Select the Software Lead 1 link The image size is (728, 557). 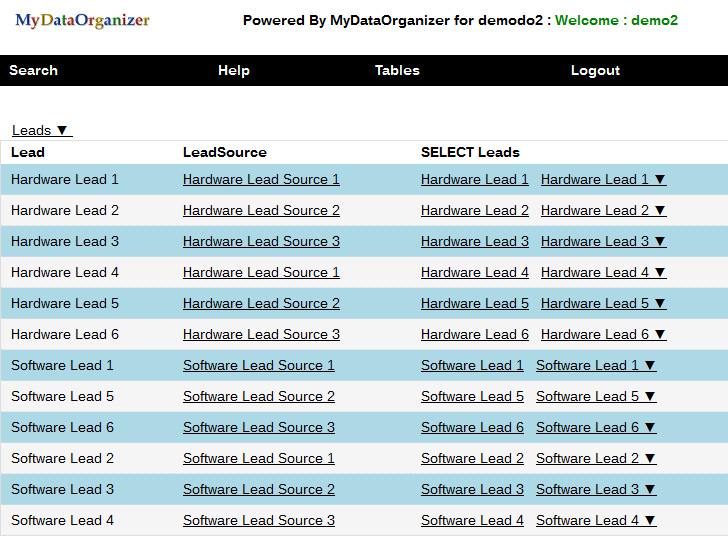472,366
